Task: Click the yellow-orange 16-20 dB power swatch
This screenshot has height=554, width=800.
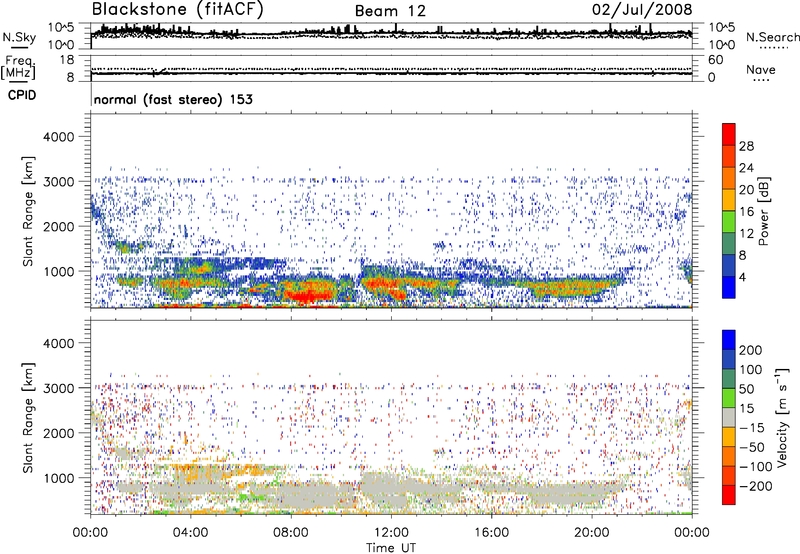Action: point(729,199)
